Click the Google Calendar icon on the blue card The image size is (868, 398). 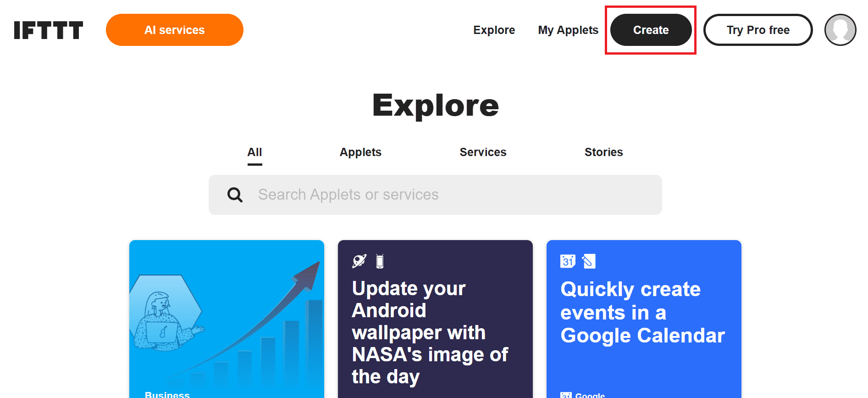pyautogui.click(x=568, y=261)
